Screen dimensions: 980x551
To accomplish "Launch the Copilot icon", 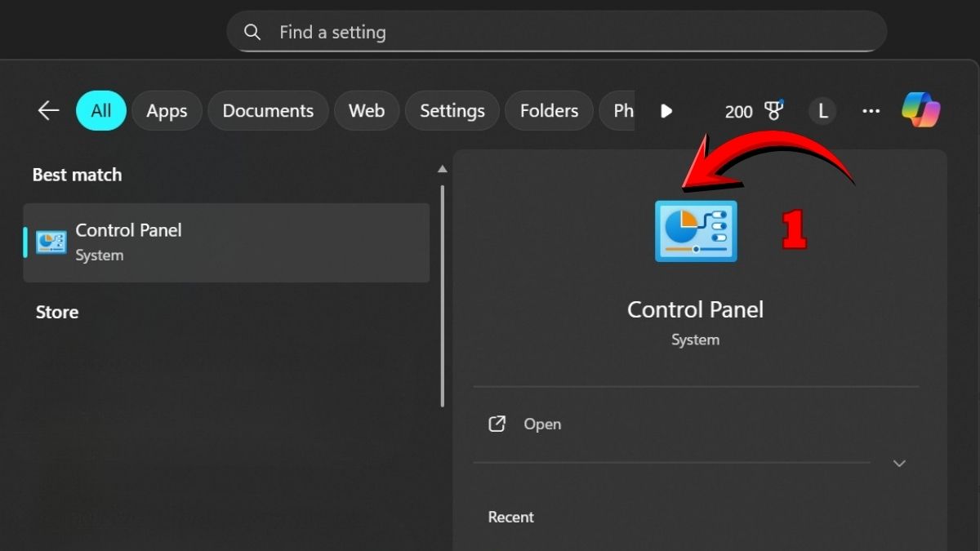I will point(921,110).
